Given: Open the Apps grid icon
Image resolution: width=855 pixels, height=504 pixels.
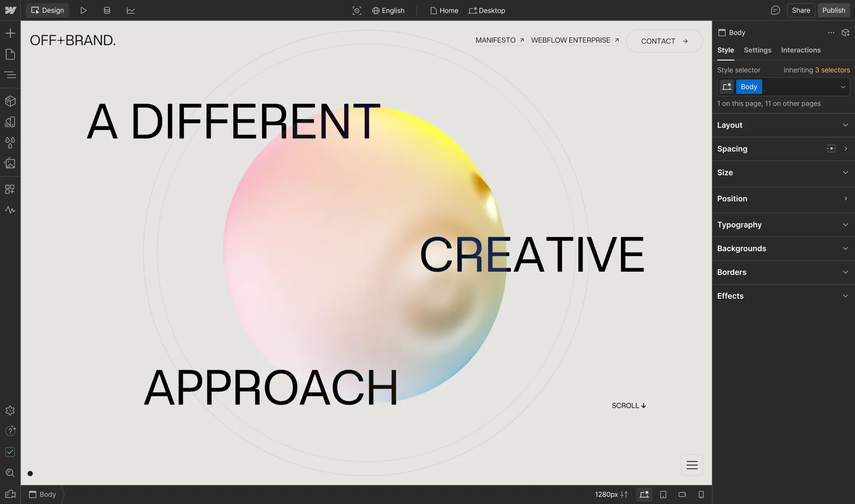Looking at the screenshot, I should pos(10,189).
